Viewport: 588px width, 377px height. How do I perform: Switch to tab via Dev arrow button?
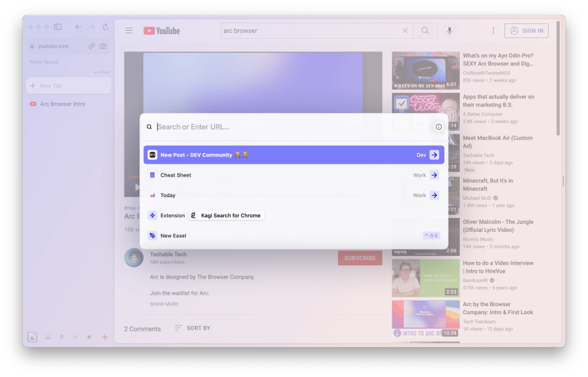(x=434, y=155)
